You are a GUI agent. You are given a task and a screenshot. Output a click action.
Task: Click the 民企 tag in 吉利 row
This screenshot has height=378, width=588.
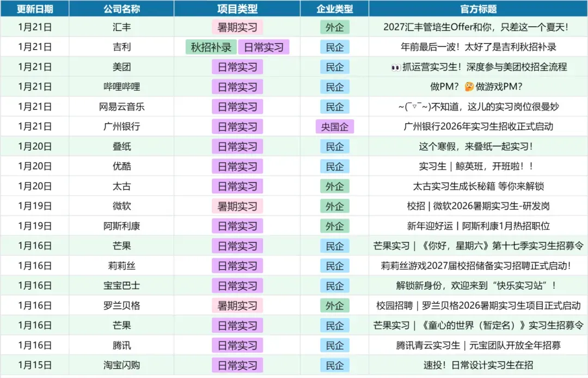[x=334, y=47]
